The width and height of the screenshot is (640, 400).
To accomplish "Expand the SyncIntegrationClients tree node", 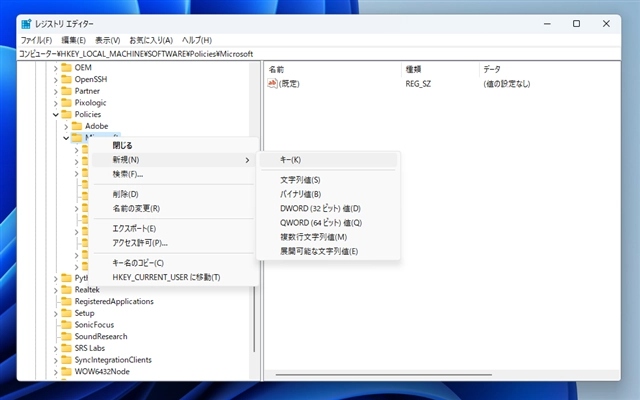I will (x=56, y=361).
